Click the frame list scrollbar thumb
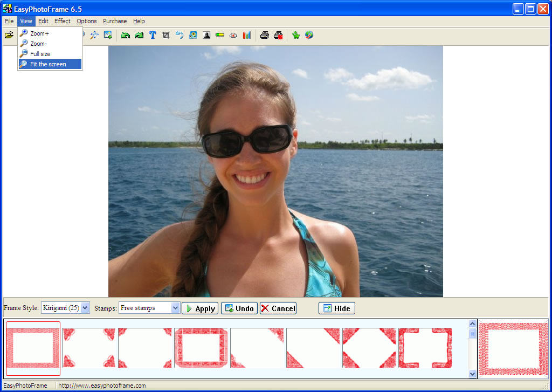This screenshot has width=552, height=392. [472, 333]
